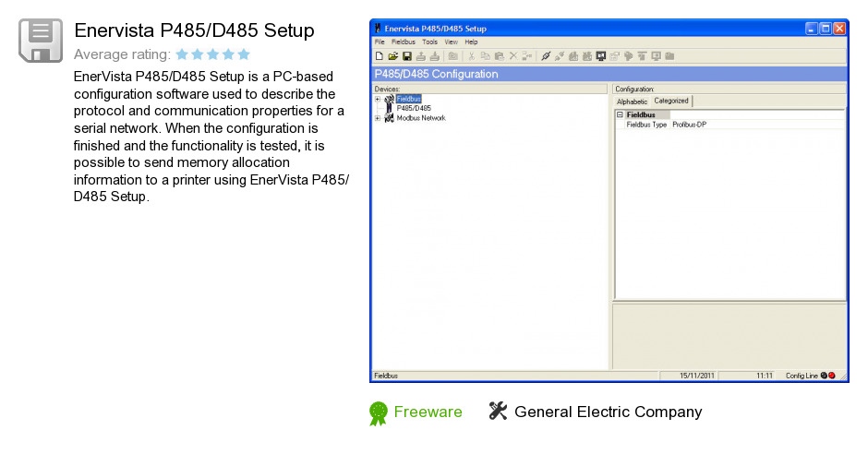Open the File menu
The width and height of the screenshot is (868, 454).
(x=380, y=42)
